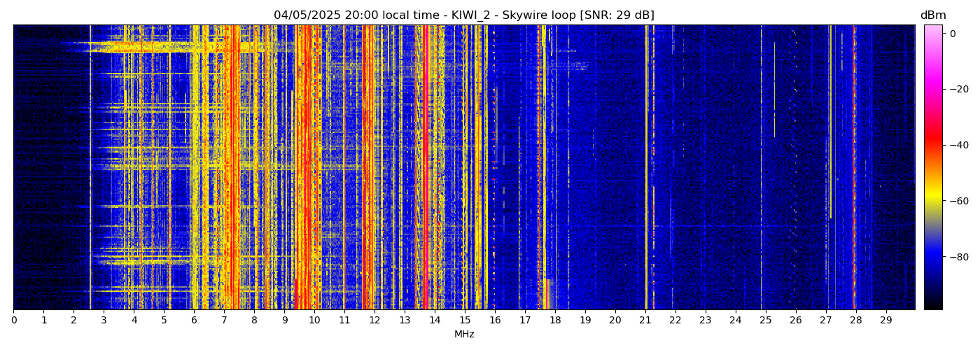Click the red region of the colorbar
Image resolution: width=980 pixels, height=350 pixels.
[x=932, y=143]
